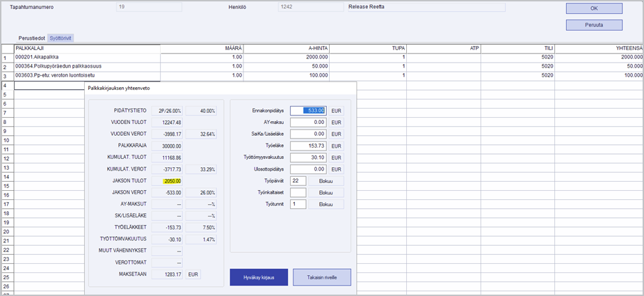The width and height of the screenshot is (644, 296).
Task: Click the AY-maksu input field
Action: (x=307, y=122)
